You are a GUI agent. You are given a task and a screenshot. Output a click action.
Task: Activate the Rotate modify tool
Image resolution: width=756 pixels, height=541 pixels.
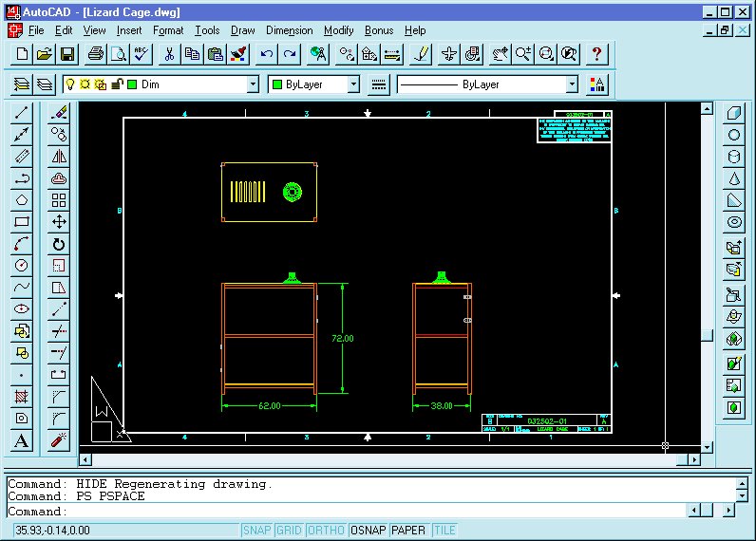[59, 244]
